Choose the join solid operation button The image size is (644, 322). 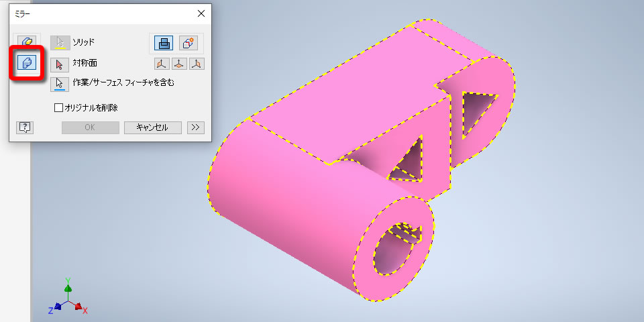point(164,43)
